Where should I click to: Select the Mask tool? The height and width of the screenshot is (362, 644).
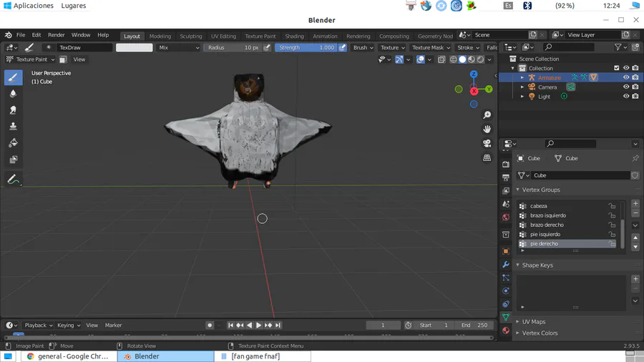tap(13, 160)
